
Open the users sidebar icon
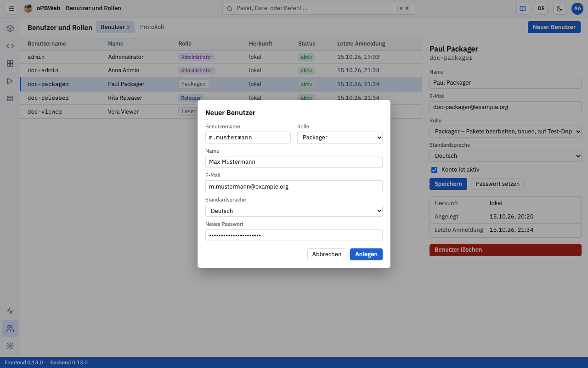click(x=10, y=328)
